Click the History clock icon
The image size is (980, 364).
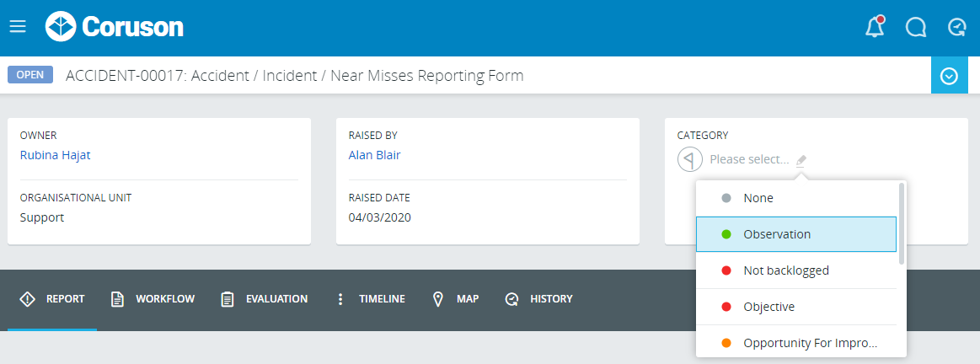(x=511, y=299)
